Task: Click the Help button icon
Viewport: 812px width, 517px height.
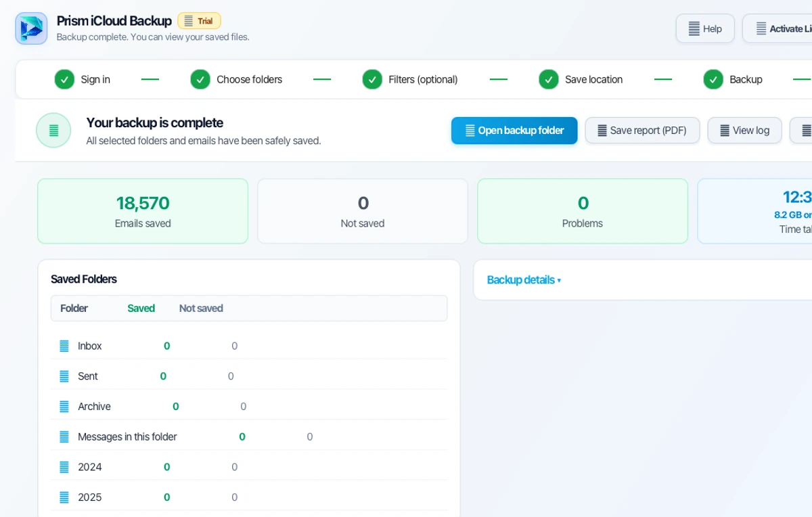Action: tap(694, 28)
